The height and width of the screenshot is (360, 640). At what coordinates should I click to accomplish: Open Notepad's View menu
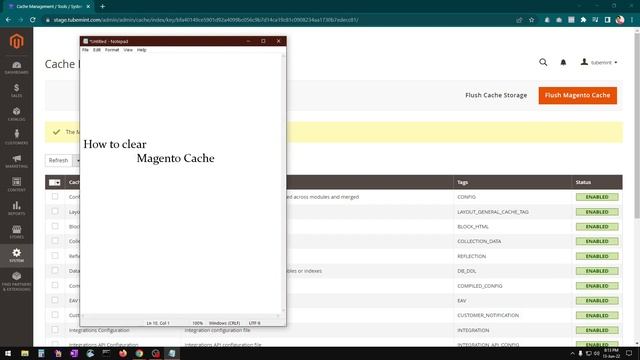[128, 50]
